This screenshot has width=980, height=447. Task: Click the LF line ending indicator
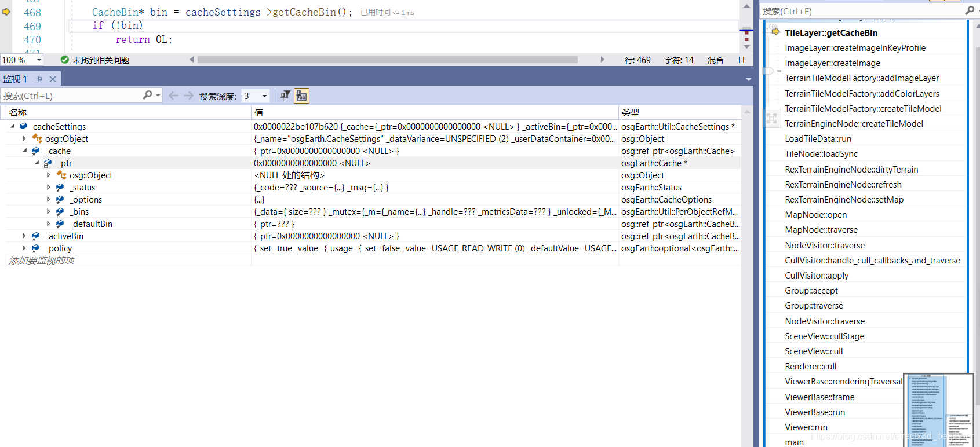pos(742,60)
